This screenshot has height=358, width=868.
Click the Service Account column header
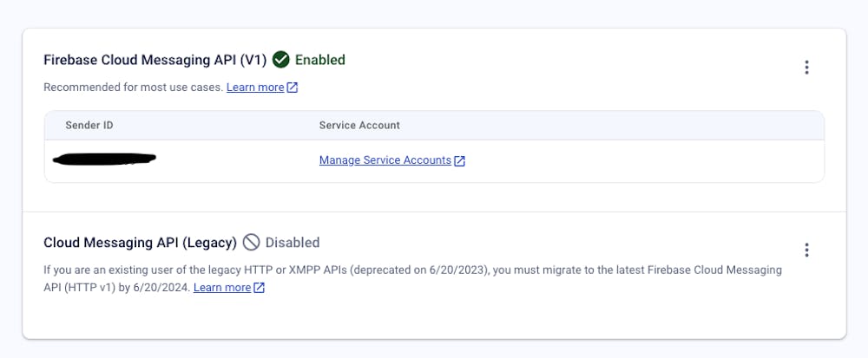[x=359, y=126]
